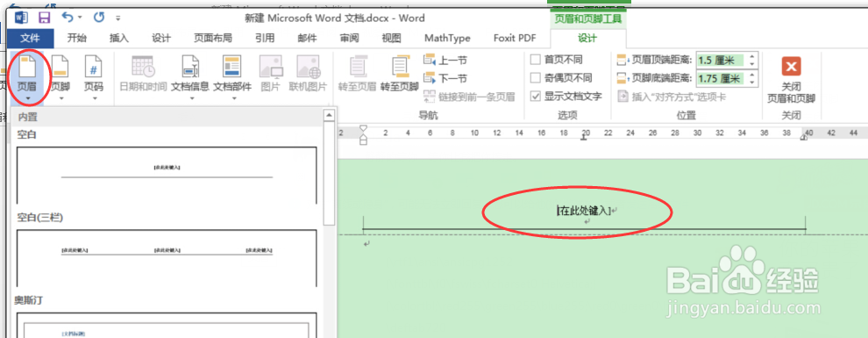Click the header gallery scroll up arrow

click(x=329, y=115)
